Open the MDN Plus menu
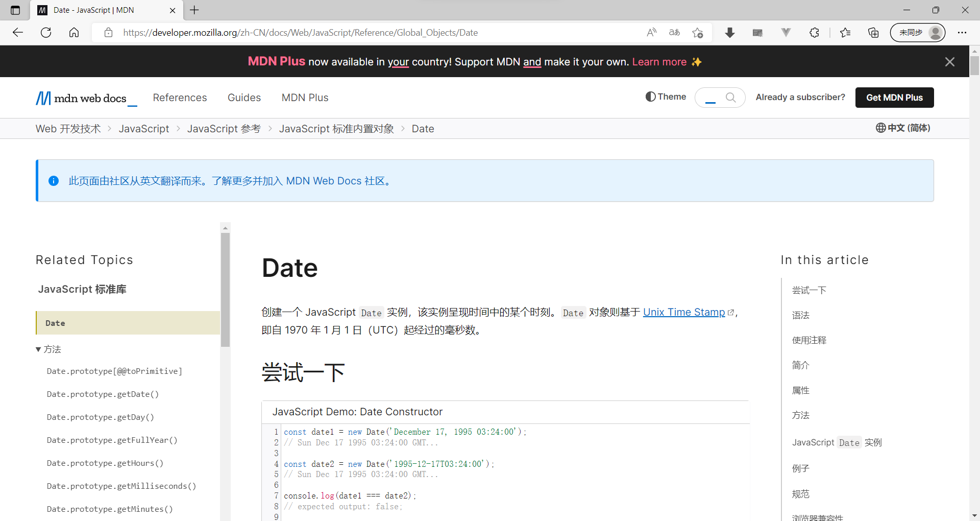The width and height of the screenshot is (980, 521). click(x=305, y=98)
